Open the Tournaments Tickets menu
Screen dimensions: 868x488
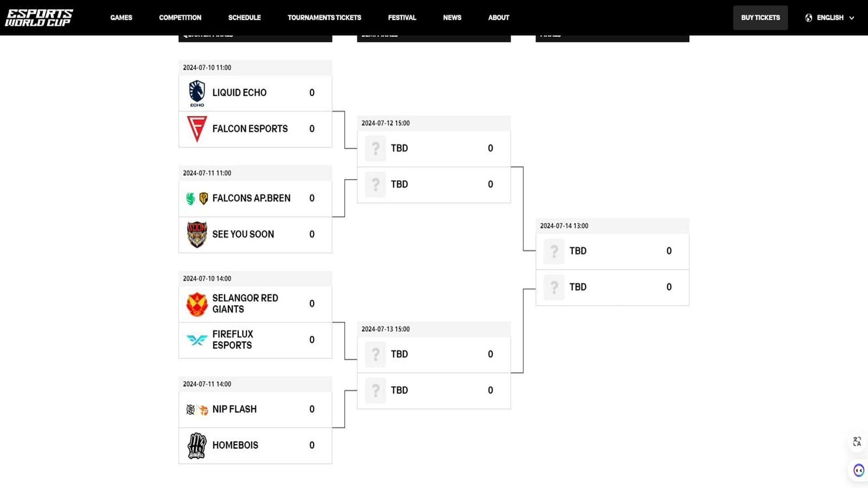click(x=324, y=17)
